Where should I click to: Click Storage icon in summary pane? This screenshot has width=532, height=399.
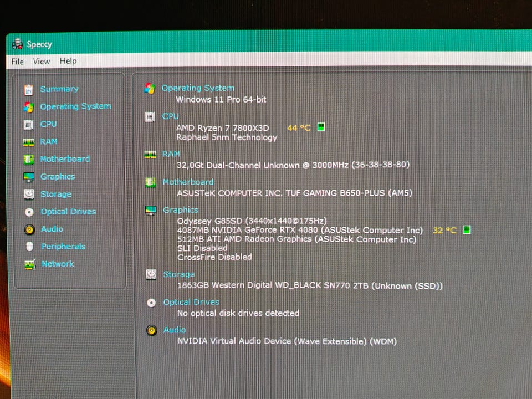point(151,274)
